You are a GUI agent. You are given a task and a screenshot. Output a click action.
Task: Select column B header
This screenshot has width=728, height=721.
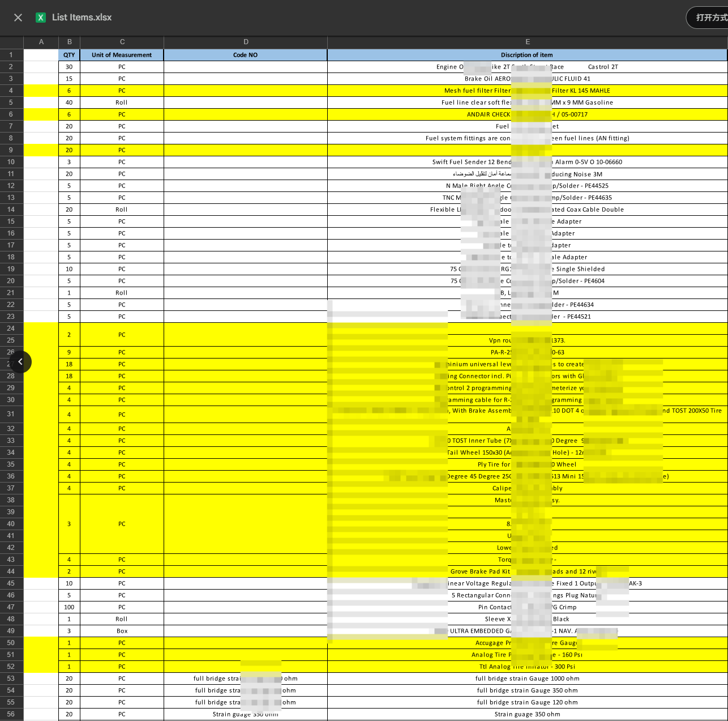[x=69, y=42]
